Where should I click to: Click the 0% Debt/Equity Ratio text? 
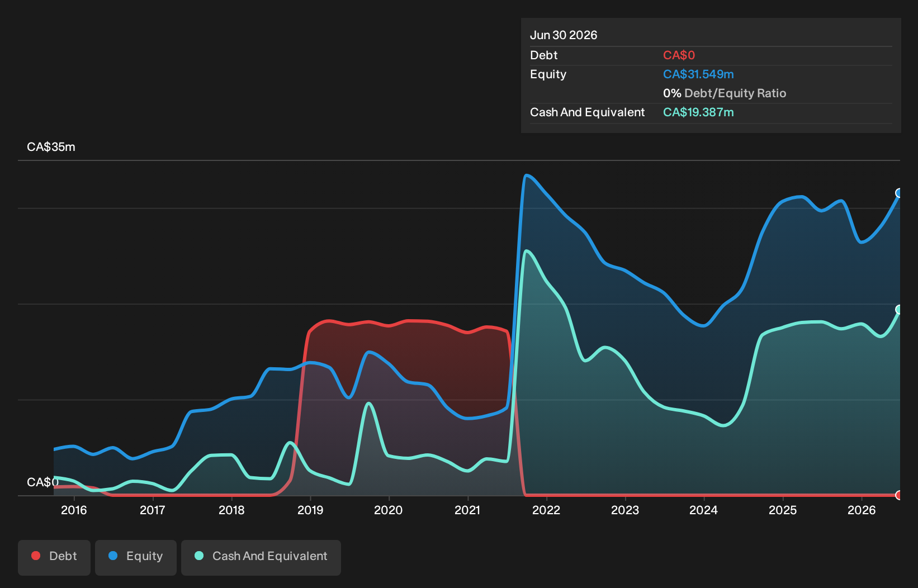pos(725,93)
